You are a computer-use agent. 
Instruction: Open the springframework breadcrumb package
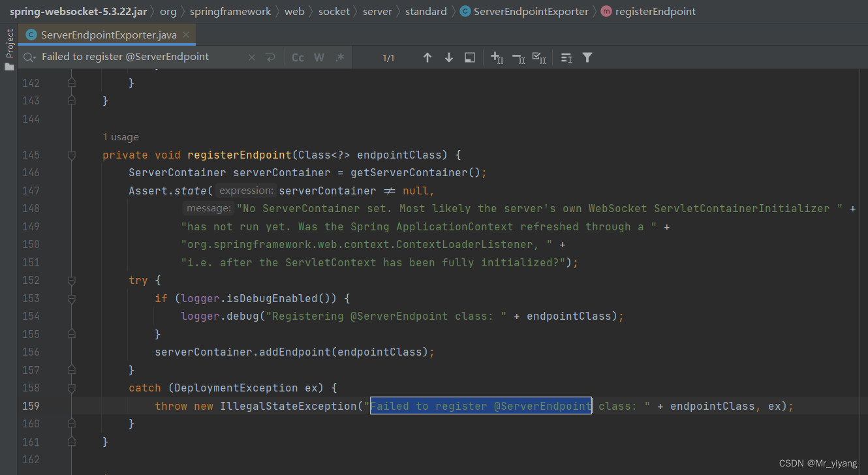click(230, 11)
